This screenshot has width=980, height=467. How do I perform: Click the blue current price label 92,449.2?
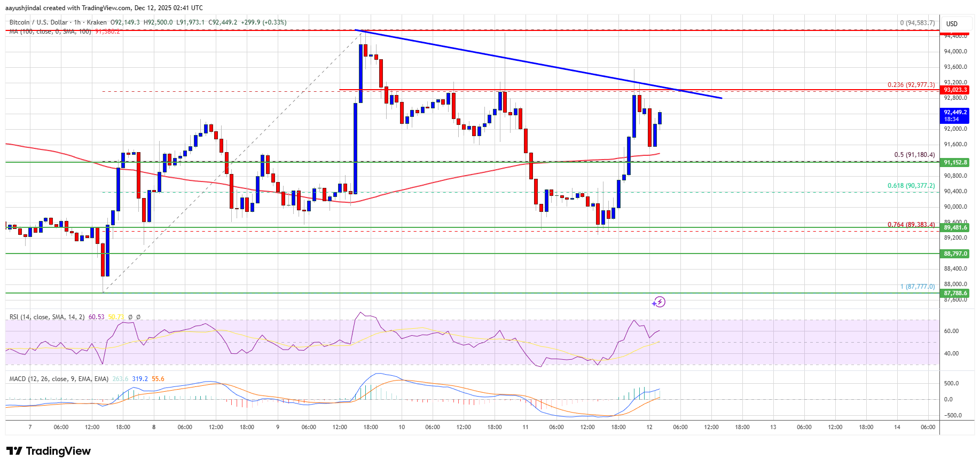pyautogui.click(x=954, y=115)
